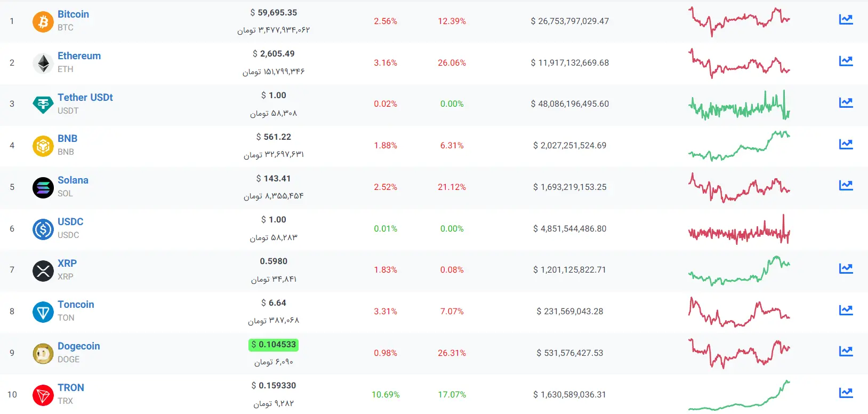Click the Solana coin logo
868x414 pixels.
(43, 188)
